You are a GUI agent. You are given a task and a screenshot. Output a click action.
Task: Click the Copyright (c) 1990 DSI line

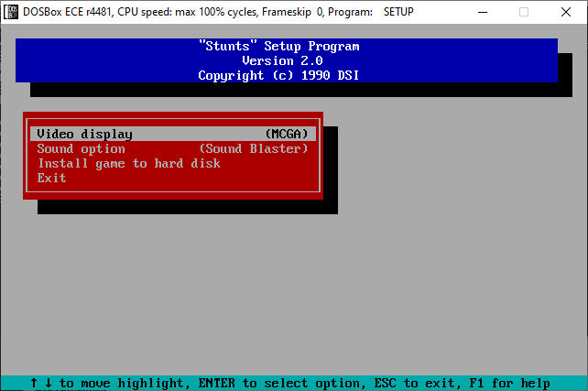(278, 75)
